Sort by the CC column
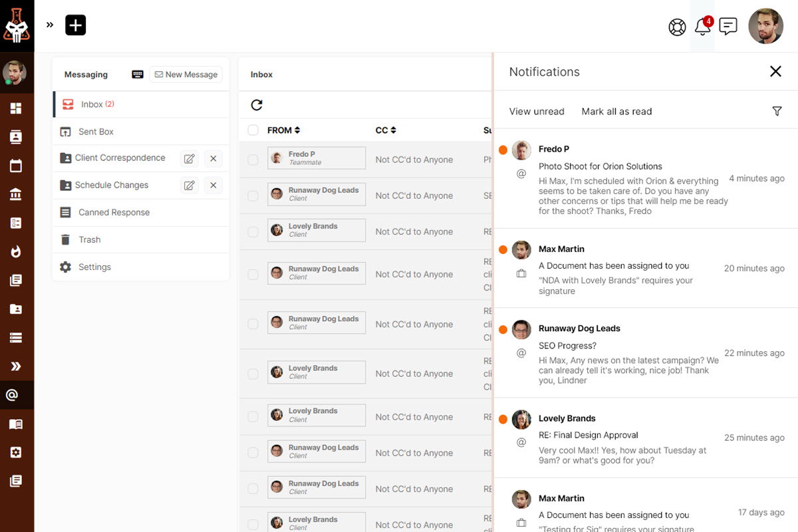Image resolution: width=798 pixels, height=532 pixels. [386, 130]
